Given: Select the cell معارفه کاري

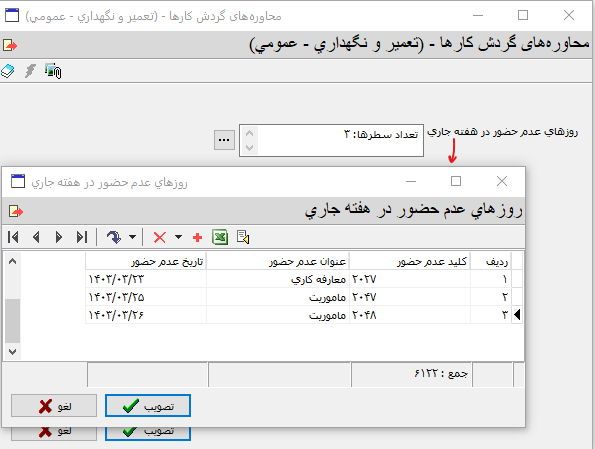Looking at the screenshot, I should [278, 279].
